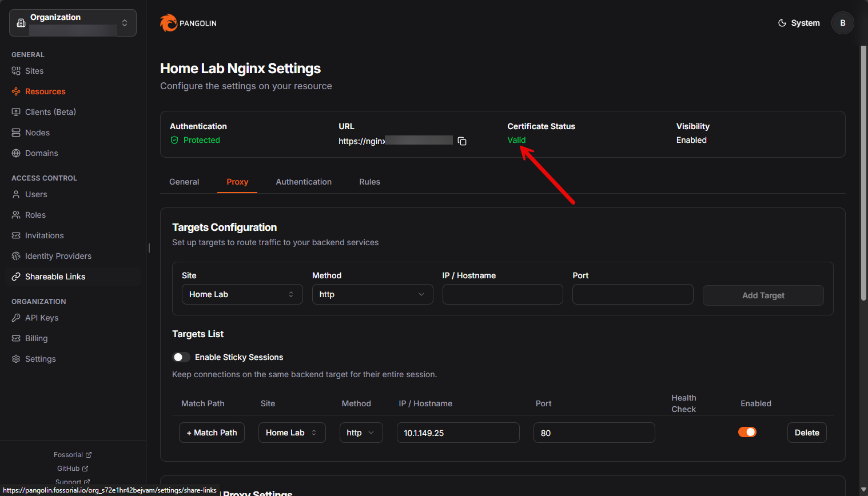
Task: Click the Invitations ticket icon
Action: point(16,235)
